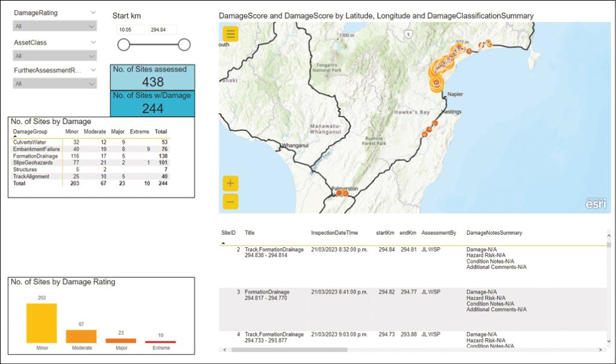Click the Start km minimum value field
The width and height of the screenshot is (616, 364).
131,29
